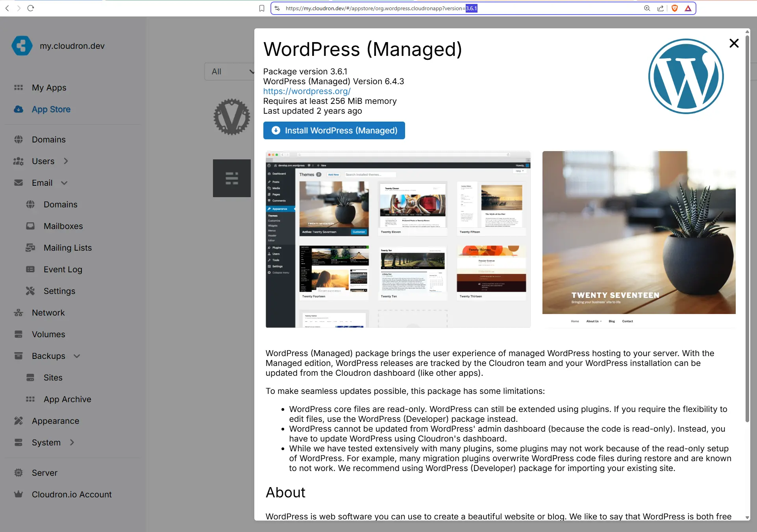Viewport: 757px width, 532px height.
Task: Expand the System submenu chevron
Action: (72, 442)
